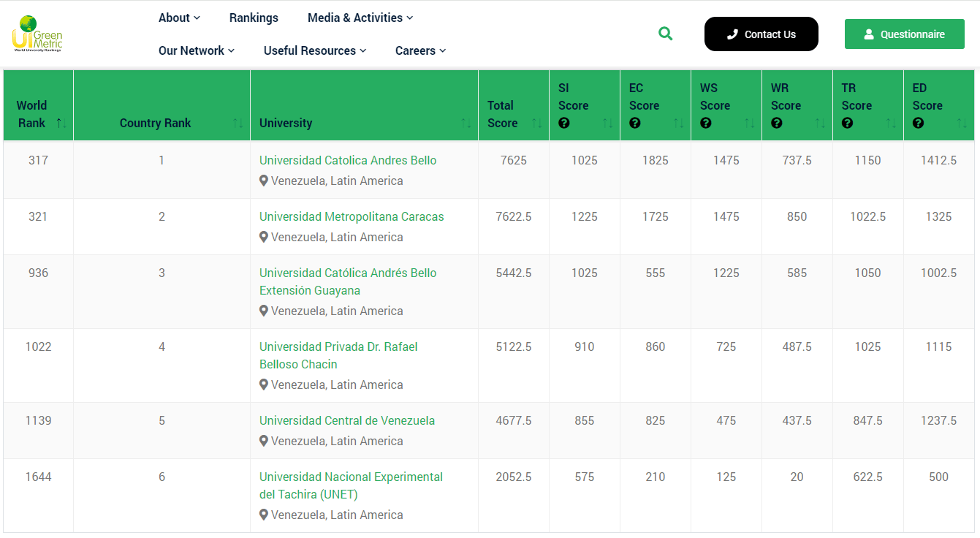This screenshot has width=980, height=538.
Task: Go to the Rankings menu item
Action: pos(254,18)
